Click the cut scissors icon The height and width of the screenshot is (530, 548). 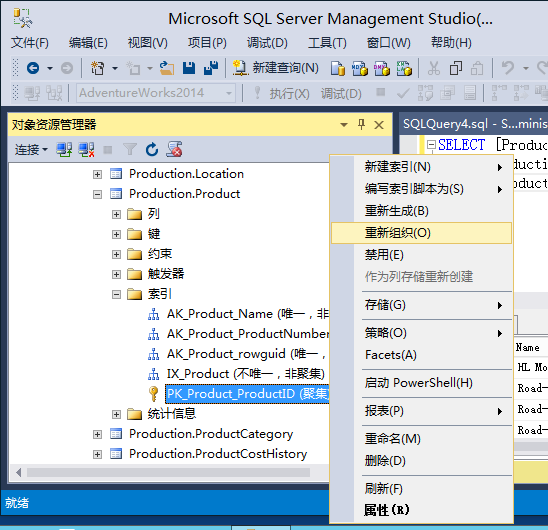pos(434,68)
